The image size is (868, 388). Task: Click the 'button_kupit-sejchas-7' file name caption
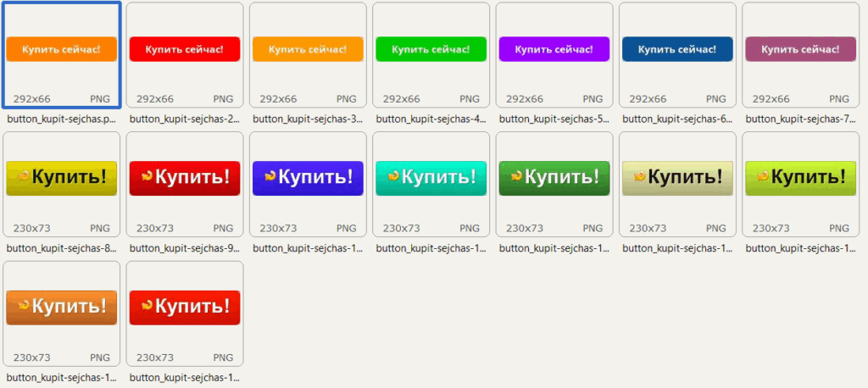click(x=800, y=119)
